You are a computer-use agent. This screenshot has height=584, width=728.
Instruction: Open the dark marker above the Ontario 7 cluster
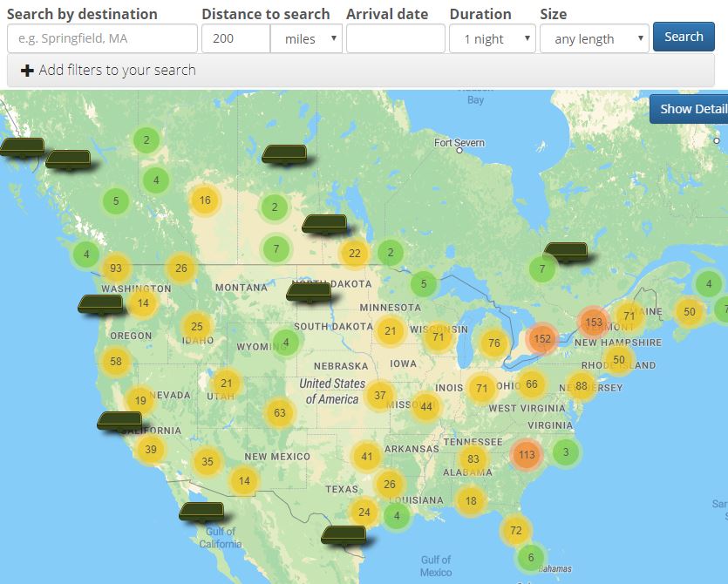pos(566,253)
